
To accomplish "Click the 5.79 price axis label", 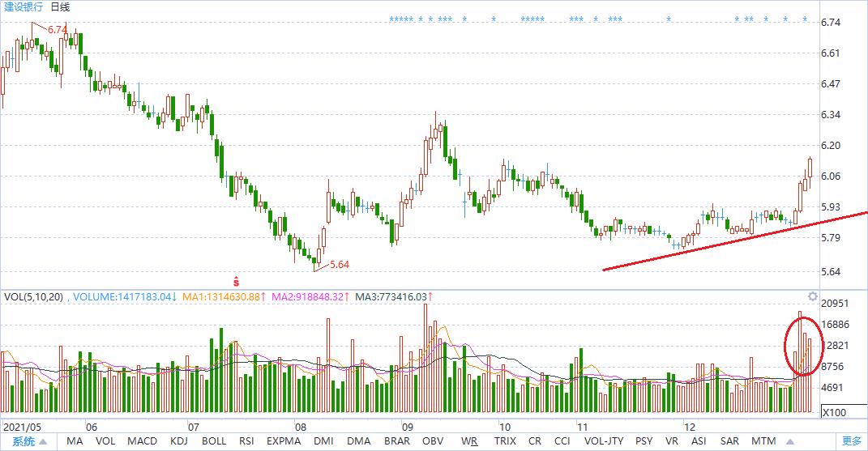I will tap(831, 238).
